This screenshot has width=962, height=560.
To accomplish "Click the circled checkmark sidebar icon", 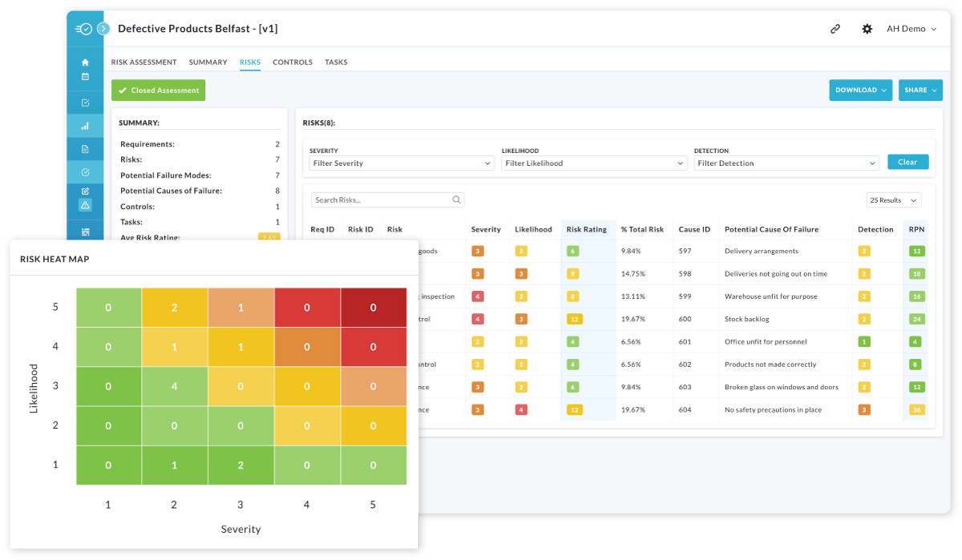I will (x=85, y=171).
